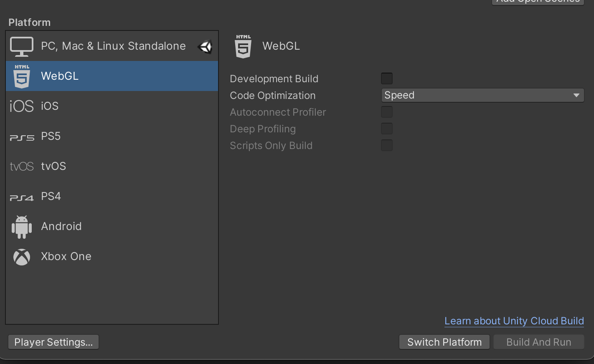This screenshot has width=594, height=364.
Task: Open the Code Optimization dropdown
Action: point(482,95)
